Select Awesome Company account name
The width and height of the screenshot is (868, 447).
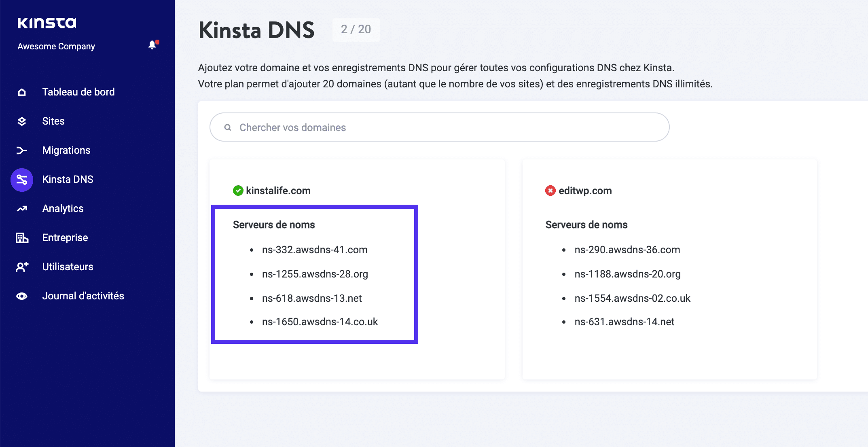point(56,46)
